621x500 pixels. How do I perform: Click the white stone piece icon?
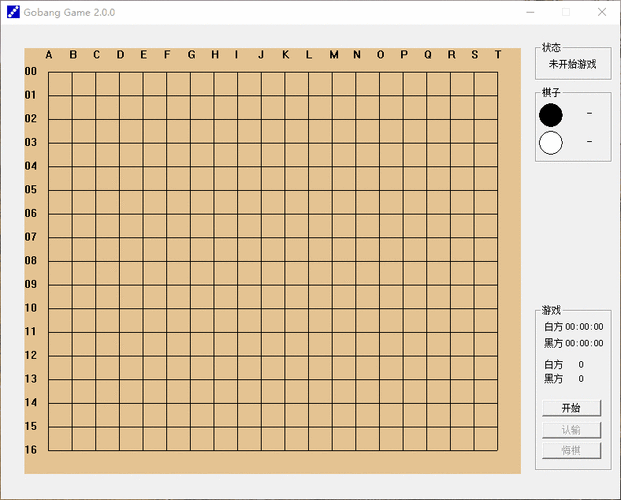tap(551, 143)
